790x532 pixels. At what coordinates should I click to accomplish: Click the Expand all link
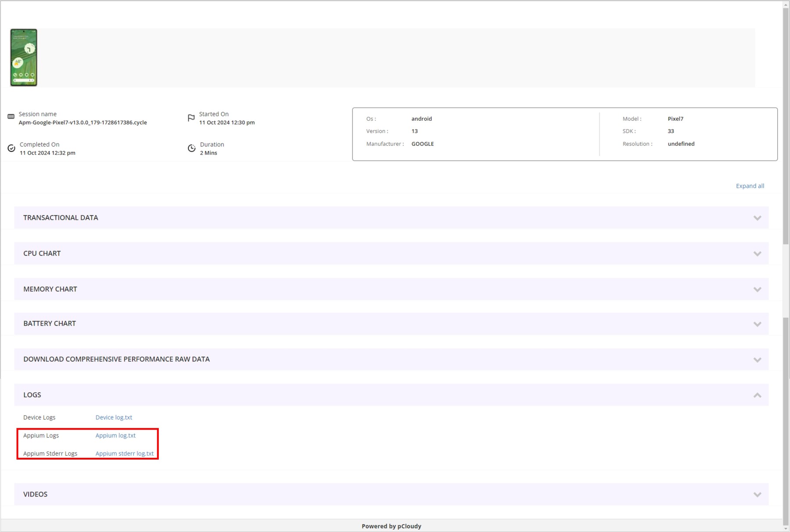coord(750,186)
